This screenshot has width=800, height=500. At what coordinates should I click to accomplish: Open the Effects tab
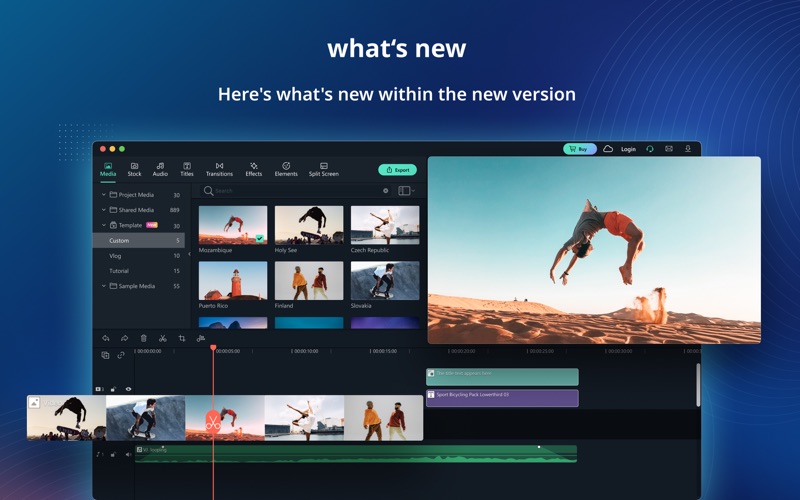[254, 170]
